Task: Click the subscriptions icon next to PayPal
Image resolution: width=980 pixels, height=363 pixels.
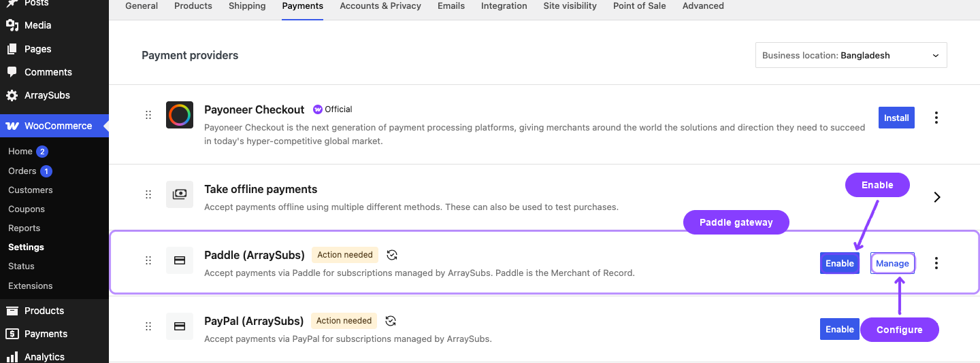Action: coord(391,321)
